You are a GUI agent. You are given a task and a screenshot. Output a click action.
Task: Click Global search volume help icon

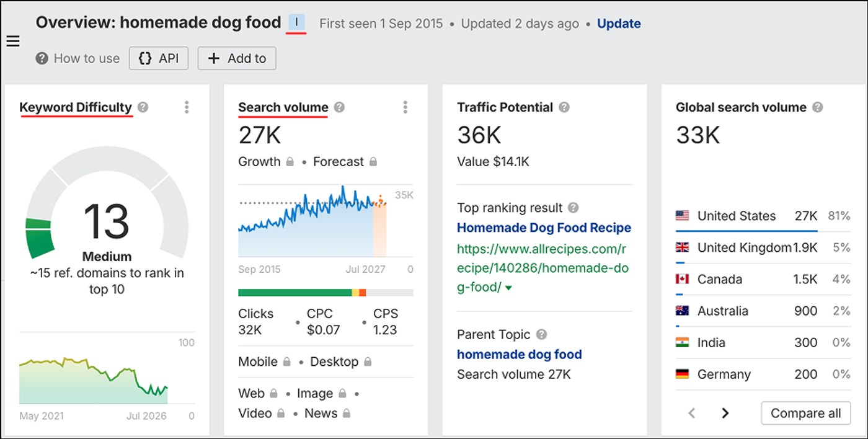pos(818,107)
